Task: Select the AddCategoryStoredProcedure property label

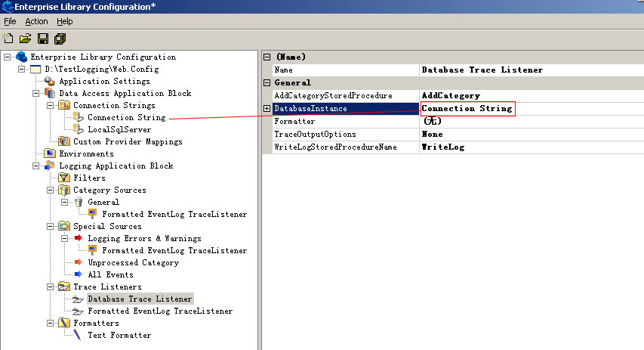Action: coord(333,95)
